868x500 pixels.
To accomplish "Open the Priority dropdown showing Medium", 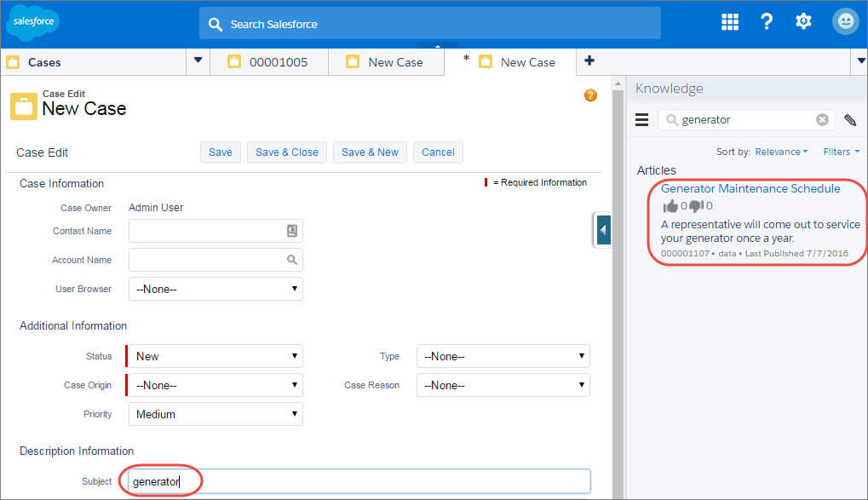I will tap(216, 414).
